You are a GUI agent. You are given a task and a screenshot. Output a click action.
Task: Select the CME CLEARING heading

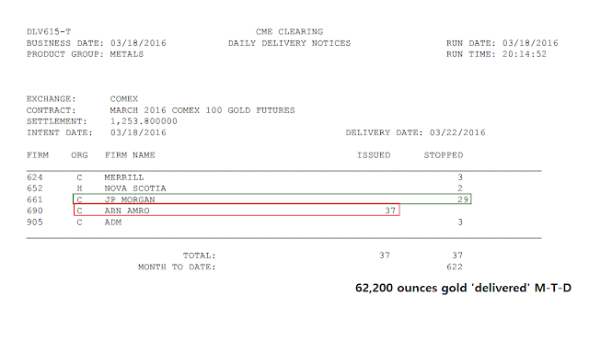(x=289, y=32)
